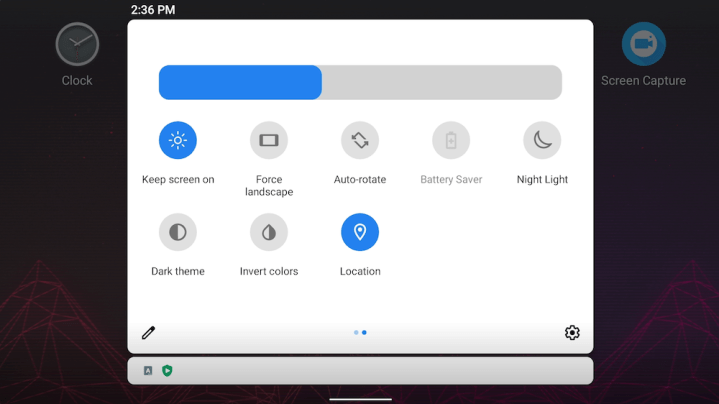Image resolution: width=719 pixels, height=404 pixels.
Task: Set brightness slider to the midpoint
Action: click(360, 82)
